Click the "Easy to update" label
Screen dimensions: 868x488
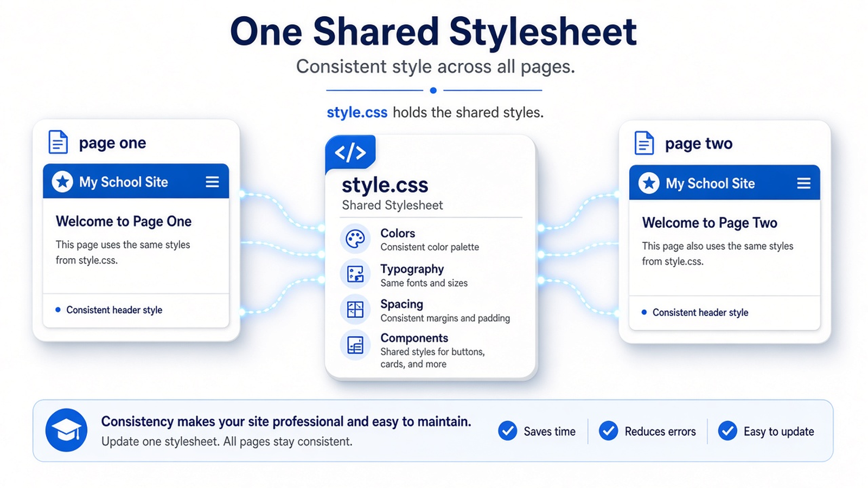click(x=778, y=432)
